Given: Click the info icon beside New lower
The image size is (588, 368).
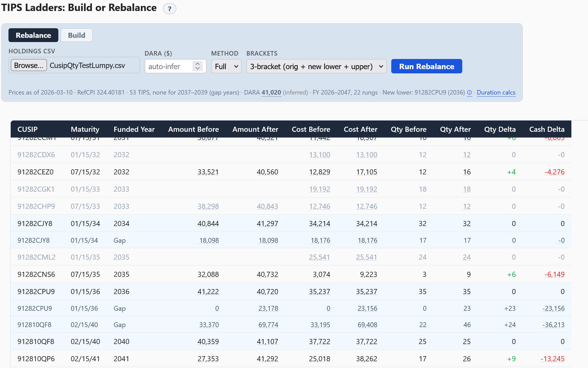Looking at the screenshot, I should (x=469, y=93).
